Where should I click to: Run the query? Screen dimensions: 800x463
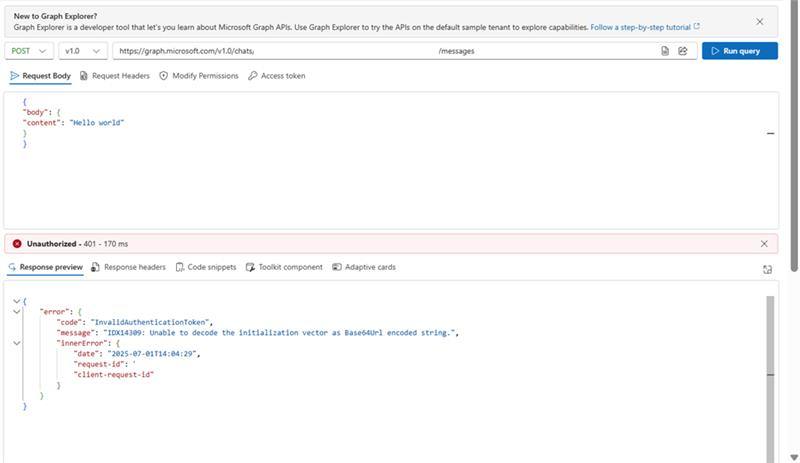pyautogui.click(x=740, y=51)
